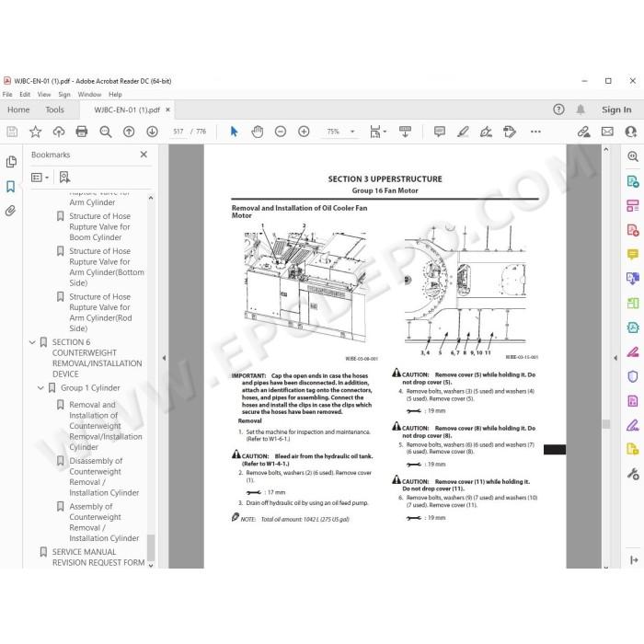Print the document
This screenshot has height=644, width=644.
point(82,132)
